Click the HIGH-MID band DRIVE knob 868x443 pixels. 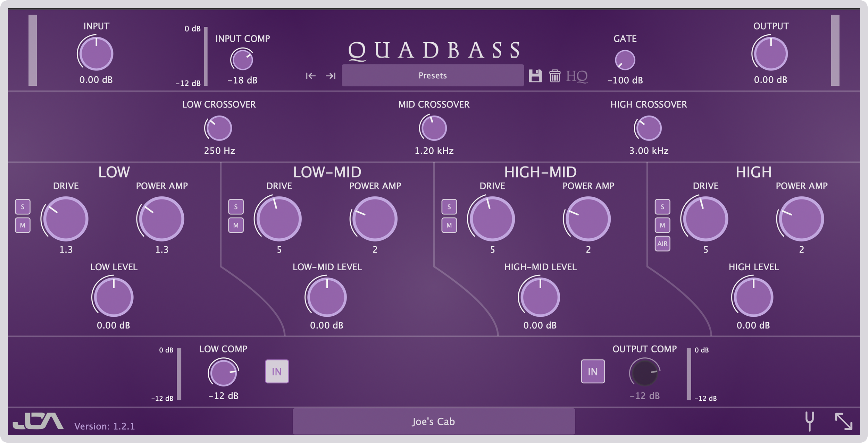tap(492, 219)
